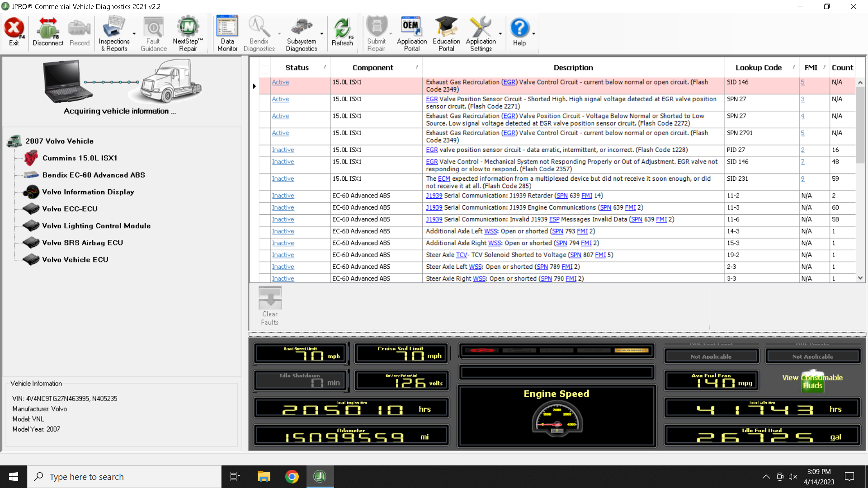
Task: Click the Clear Faults button
Action: (x=270, y=306)
